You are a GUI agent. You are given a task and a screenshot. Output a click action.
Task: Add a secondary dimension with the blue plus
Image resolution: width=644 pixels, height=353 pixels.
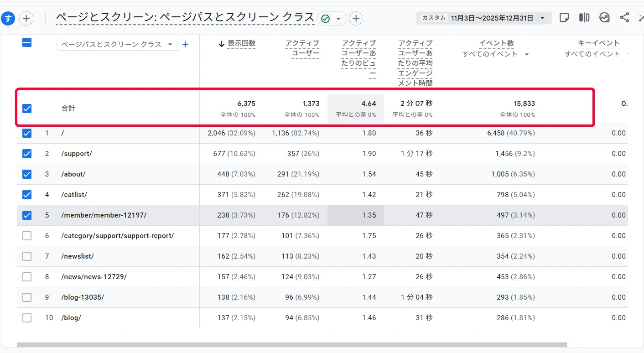click(x=185, y=44)
